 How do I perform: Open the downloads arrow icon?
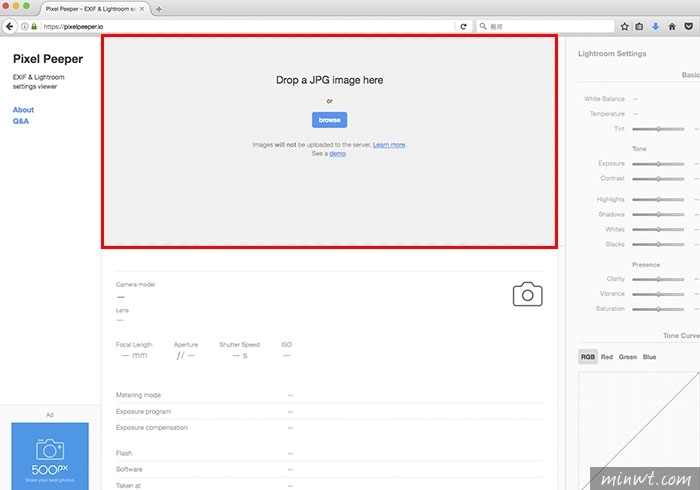pyautogui.click(x=655, y=26)
